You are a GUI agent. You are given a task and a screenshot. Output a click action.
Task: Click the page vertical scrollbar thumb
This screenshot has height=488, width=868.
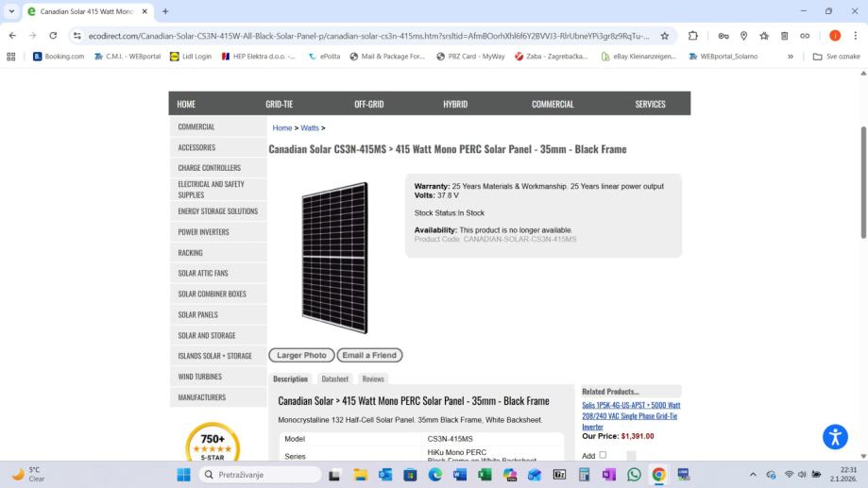click(863, 182)
